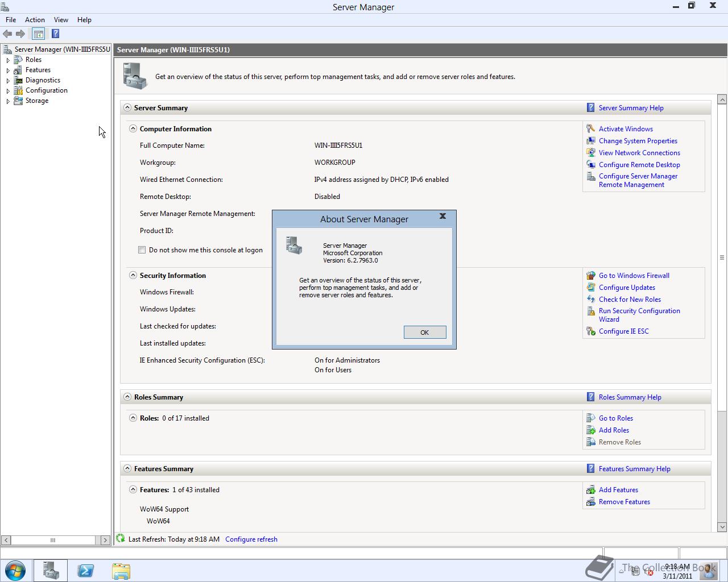728x582 pixels.
Task: Click the Diagnostics icon in the tree
Action: coord(18,80)
